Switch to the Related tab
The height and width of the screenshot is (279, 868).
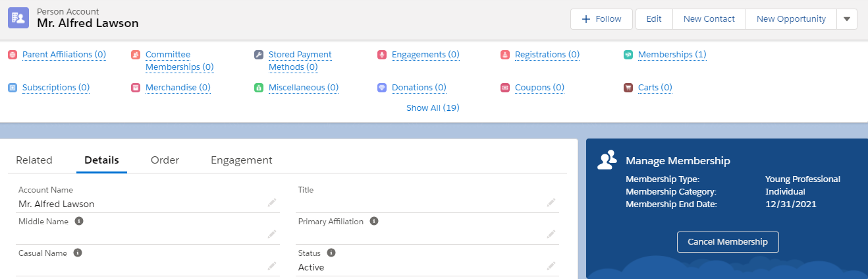34,160
